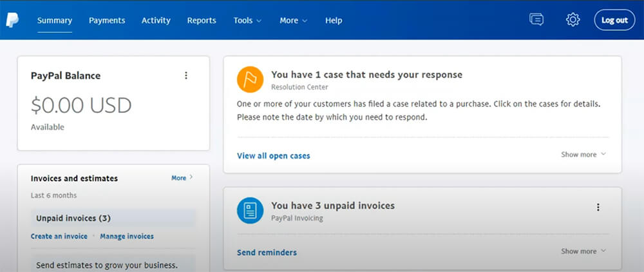This screenshot has height=272, width=644.
Task: Click the Send reminders link
Action: click(267, 252)
